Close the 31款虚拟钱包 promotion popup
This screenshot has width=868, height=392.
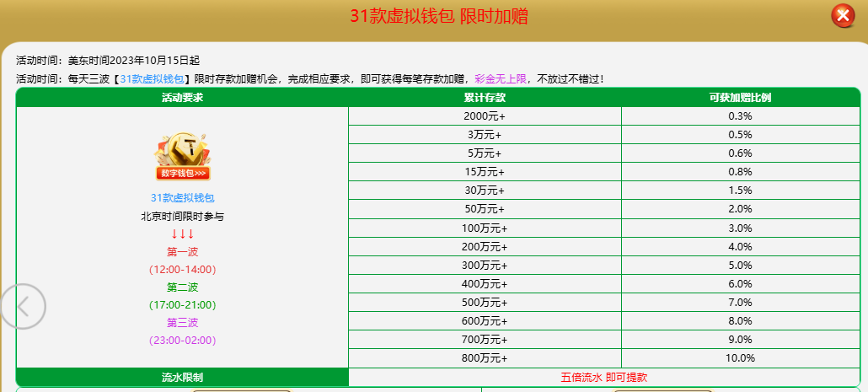coord(843,16)
